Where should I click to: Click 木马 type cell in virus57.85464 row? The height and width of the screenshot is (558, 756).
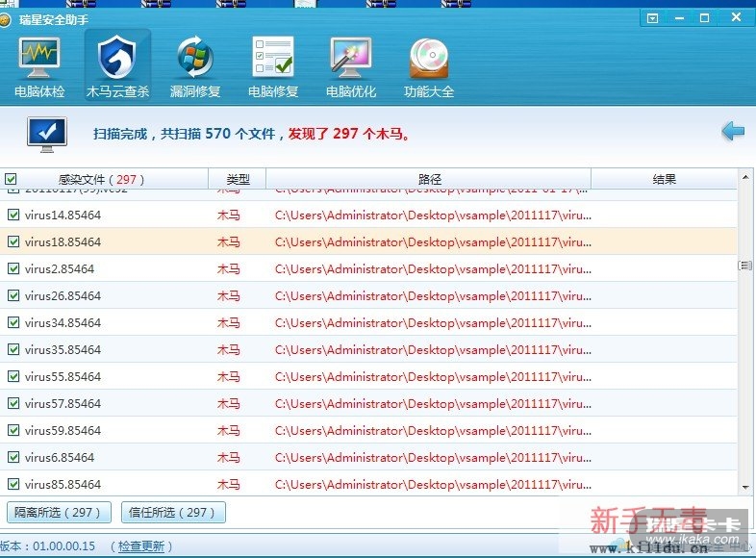click(229, 404)
